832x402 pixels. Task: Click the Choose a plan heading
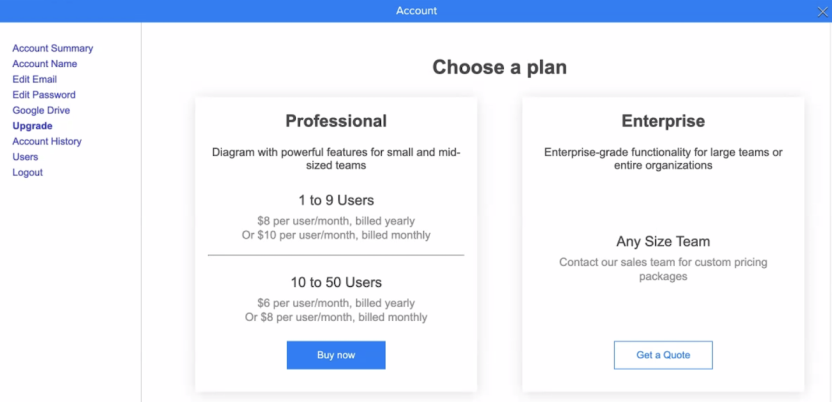point(499,67)
